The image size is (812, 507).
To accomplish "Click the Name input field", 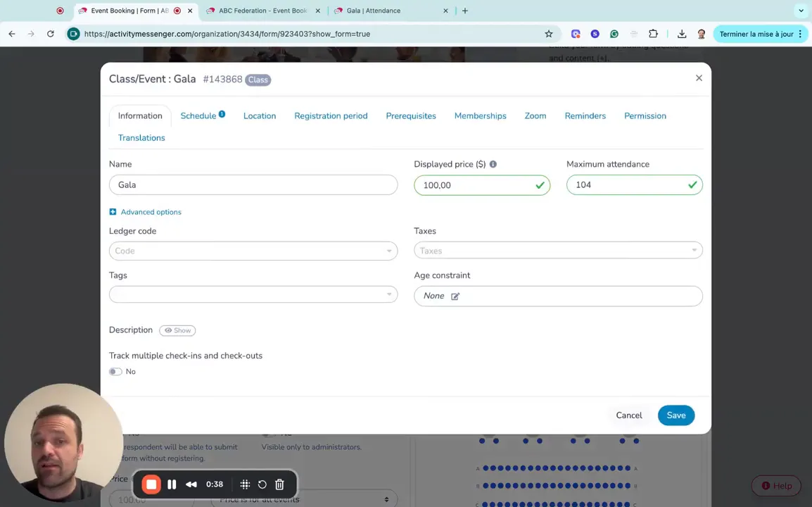I will [x=253, y=185].
